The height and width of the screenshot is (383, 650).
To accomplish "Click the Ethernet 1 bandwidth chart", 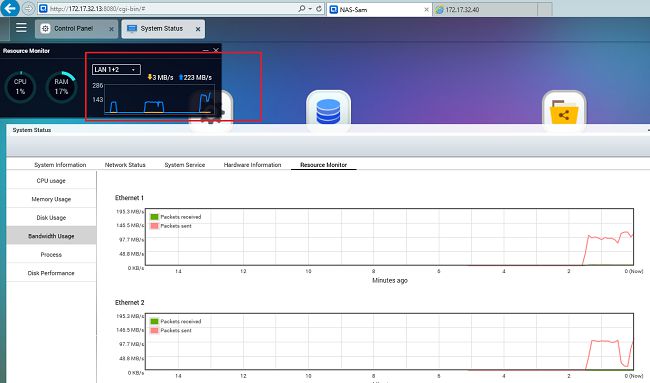I will 389,237.
